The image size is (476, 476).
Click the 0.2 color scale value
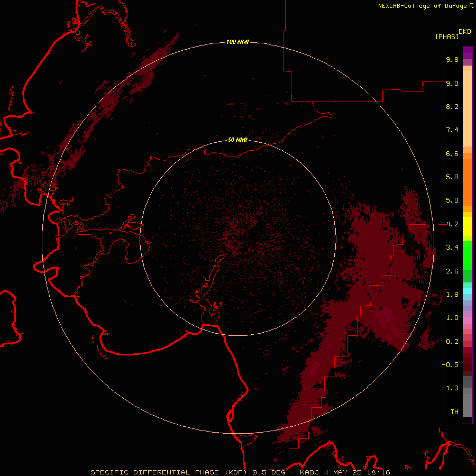pyautogui.click(x=452, y=342)
